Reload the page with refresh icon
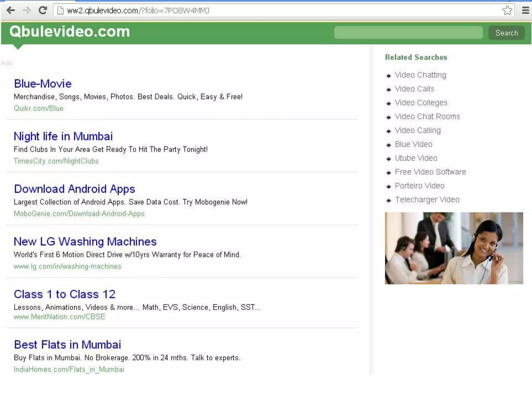 click(43, 10)
